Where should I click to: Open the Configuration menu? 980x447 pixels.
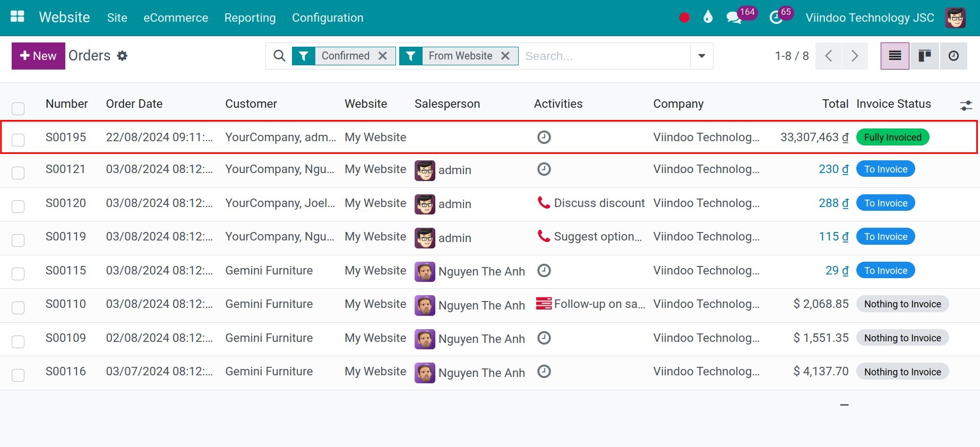tap(328, 18)
